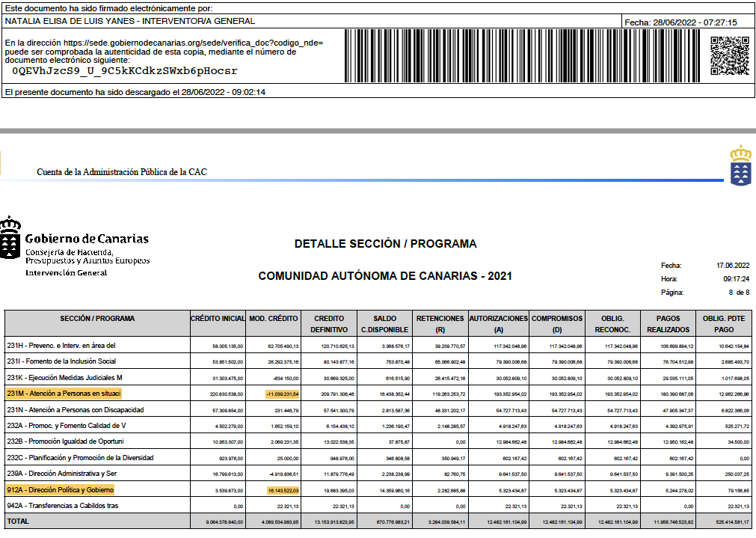This screenshot has height=538, width=756.
Task: Click the MOD. CRÉDITO column header
Action: [x=274, y=323]
